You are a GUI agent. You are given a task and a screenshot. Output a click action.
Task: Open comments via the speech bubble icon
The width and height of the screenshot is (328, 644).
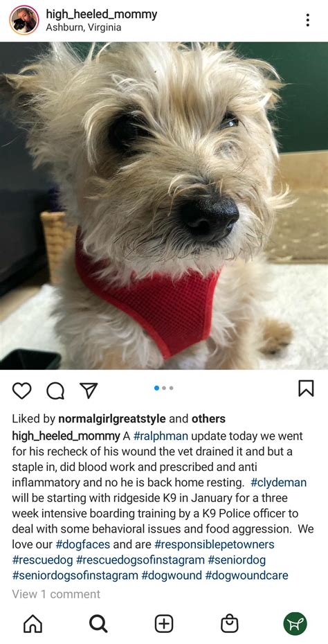55,391
